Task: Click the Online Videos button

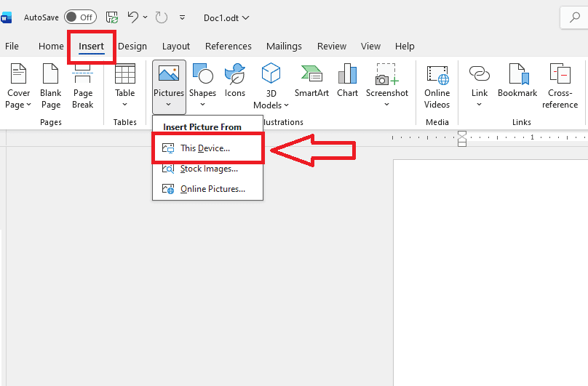Action: [437, 87]
